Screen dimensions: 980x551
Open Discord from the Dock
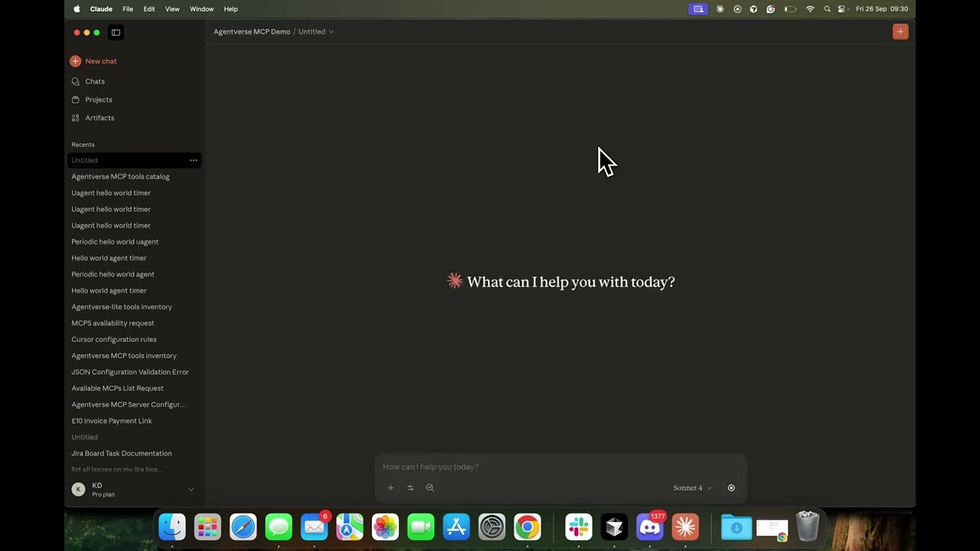coord(650,527)
